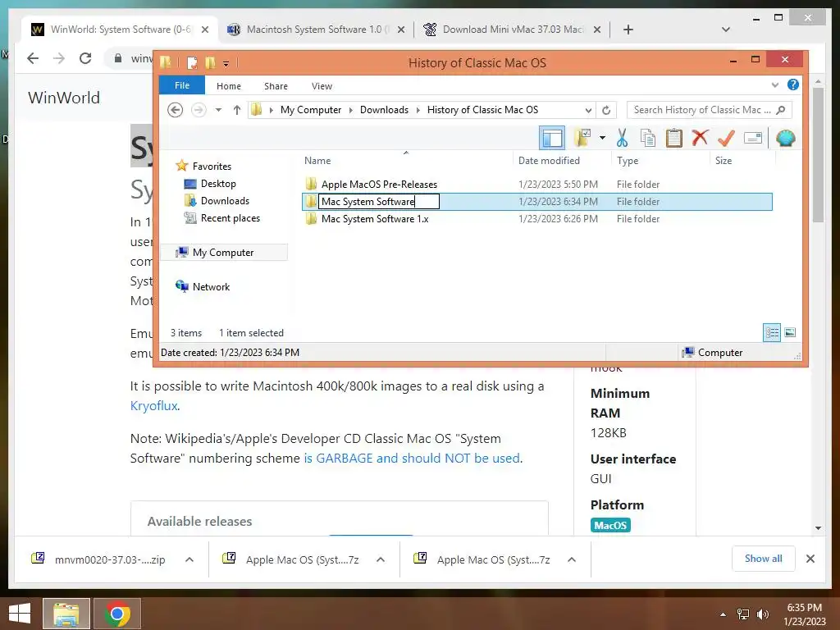Open the File menu in Explorer
Viewport: 840px width, 630px height.
[182, 85]
